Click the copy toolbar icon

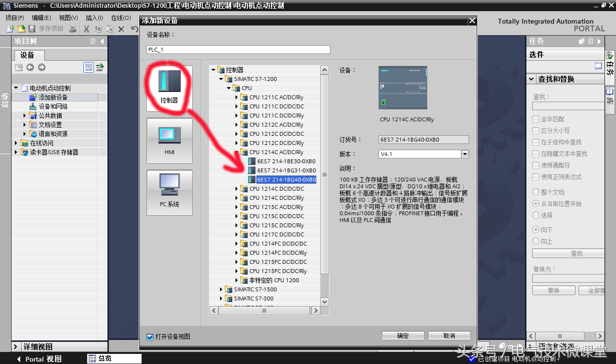pyautogui.click(x=98, y=29)
